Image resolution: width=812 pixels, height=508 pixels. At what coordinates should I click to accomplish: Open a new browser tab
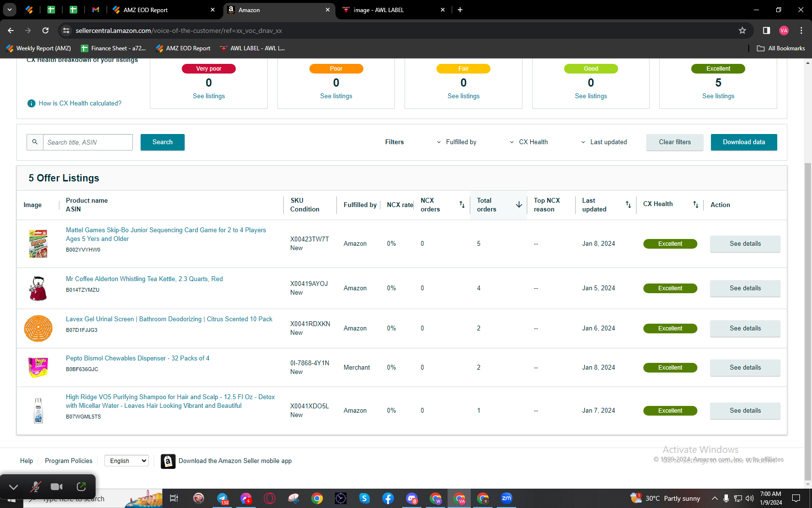click(460, 10)
